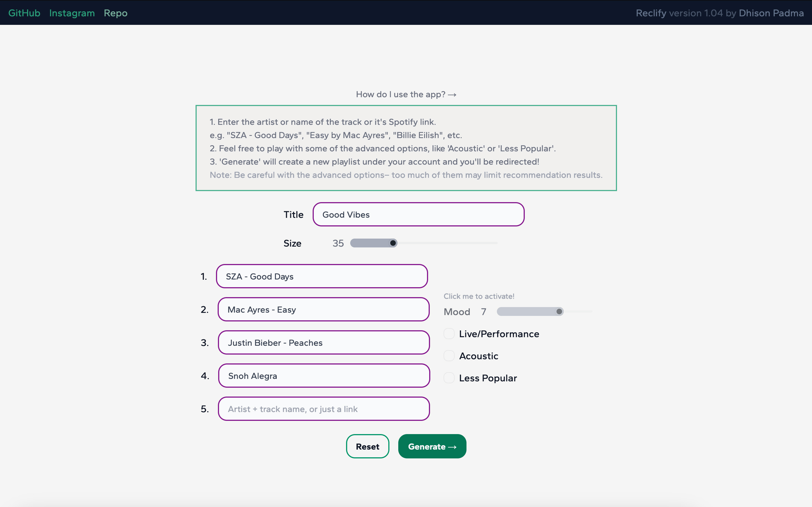Click track field three with Justin Bieber - Peaches
This screenshot has height=507, width=812.
click(x=324, y=343)
